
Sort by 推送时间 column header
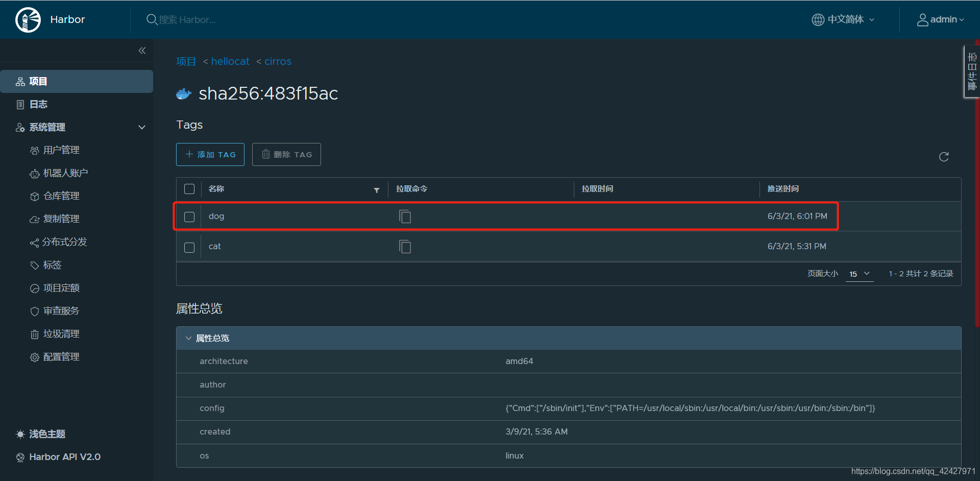tap(783, 189)
